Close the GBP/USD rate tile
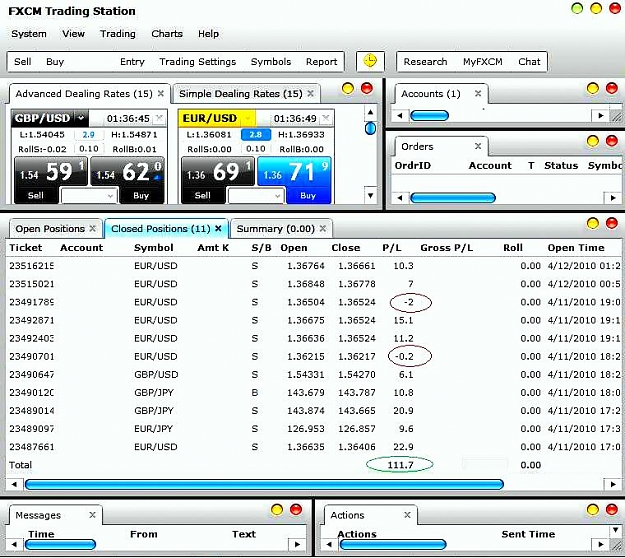The image size is (625, 558). pyautogui.click(x=159, y=118)
